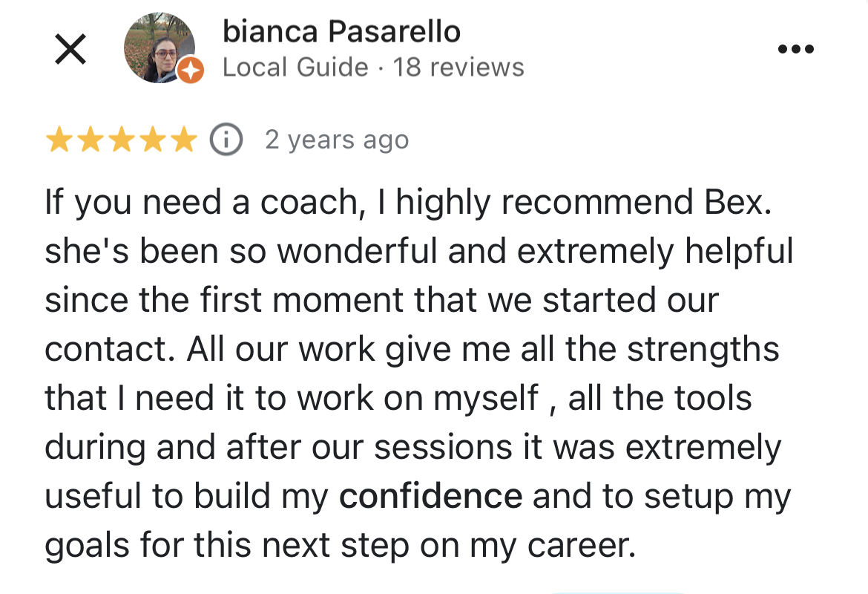The image size is (868, 594).
Task: Open the three-dot overflow menu
Action: (x=796, y=48)
